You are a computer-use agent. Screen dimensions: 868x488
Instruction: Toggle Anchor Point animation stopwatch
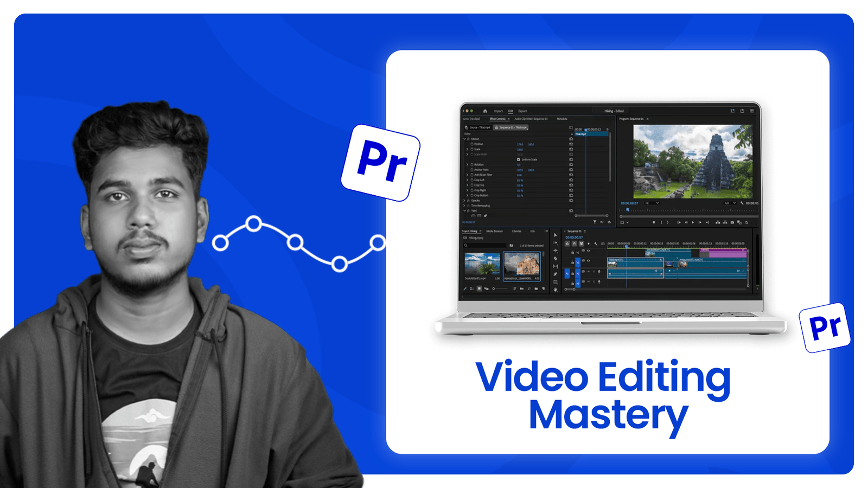coord(472,170)
